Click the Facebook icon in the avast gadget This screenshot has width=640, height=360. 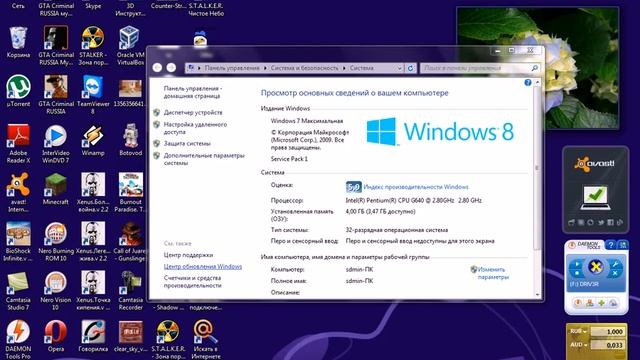click(x=610, y=222)
